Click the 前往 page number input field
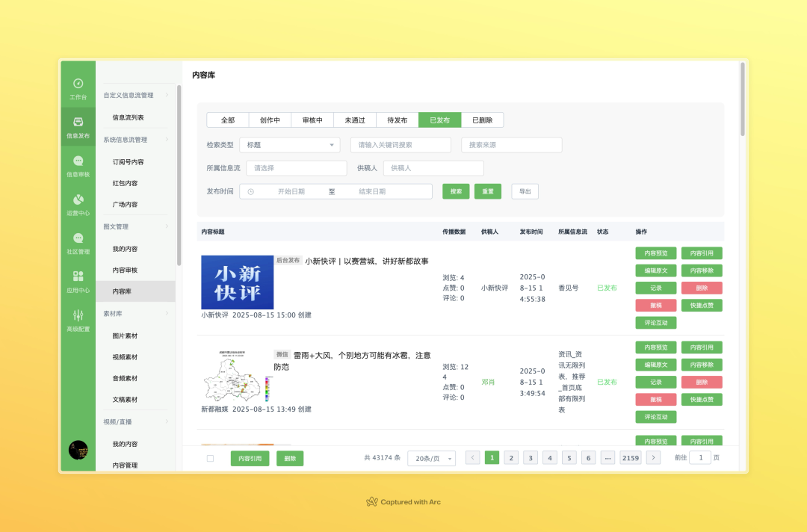Image resolution: width=807 pixels, height=532 pixels. 700,457
